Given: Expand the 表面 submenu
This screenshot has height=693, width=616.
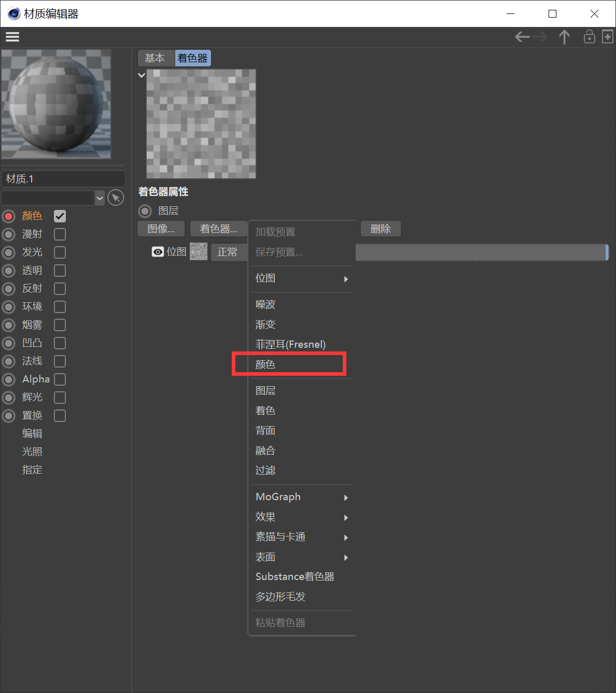Looking at the screenshot, I should coord(301,557).
